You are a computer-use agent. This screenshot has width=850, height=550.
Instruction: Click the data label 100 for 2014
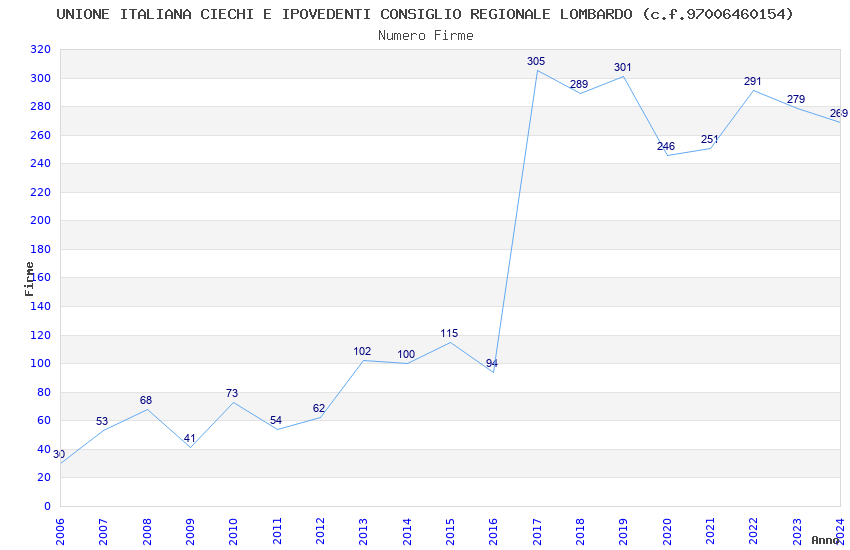tap(406, 354)
